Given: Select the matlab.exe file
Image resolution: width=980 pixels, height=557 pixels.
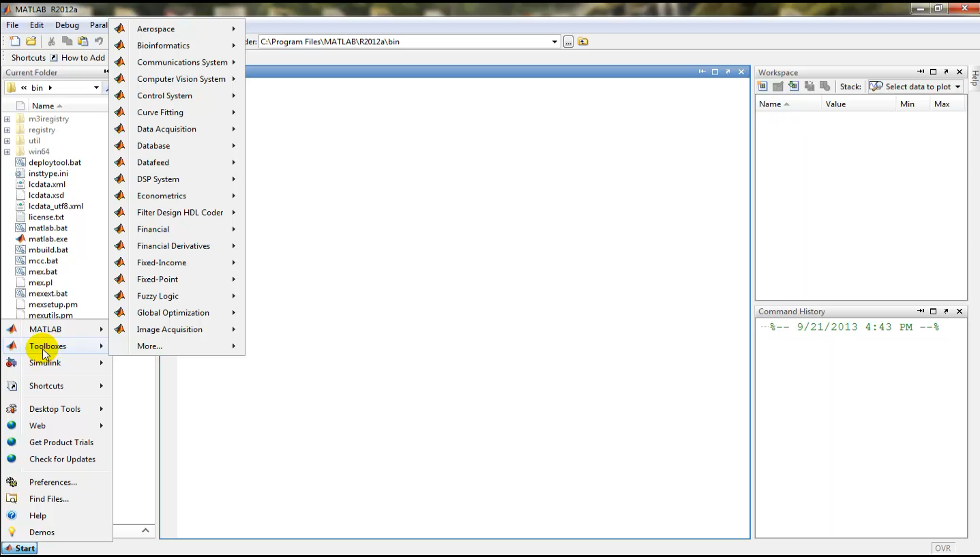Looking at the screenshot, I should 48,239.
